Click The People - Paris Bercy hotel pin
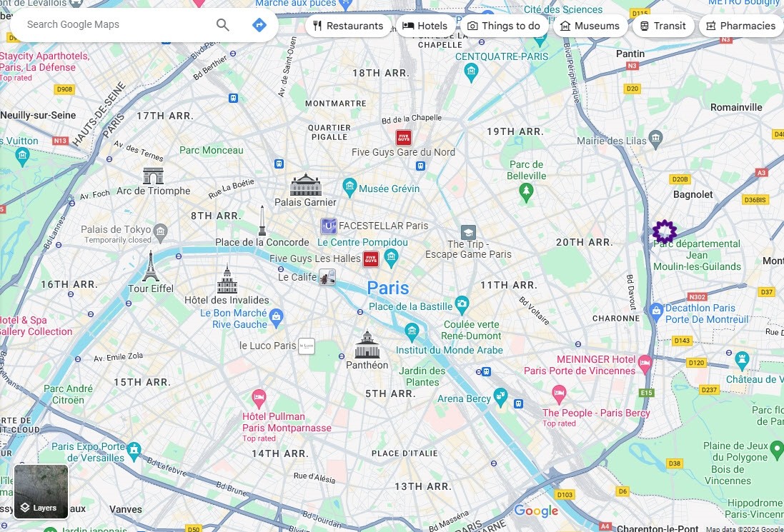This screenshot has width=784, height=532. pyautogui.click(x=559, y=394)
